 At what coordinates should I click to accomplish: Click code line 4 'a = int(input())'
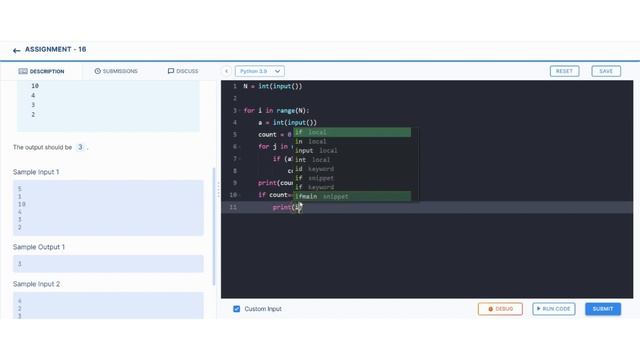click(x=287, y=122)
